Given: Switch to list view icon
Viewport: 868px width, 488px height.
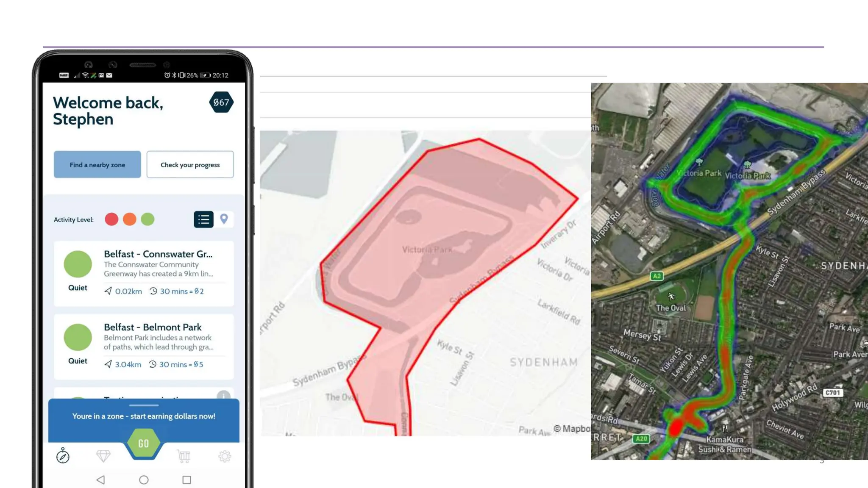Looking at the screenshot, I should tap(203, 219).
